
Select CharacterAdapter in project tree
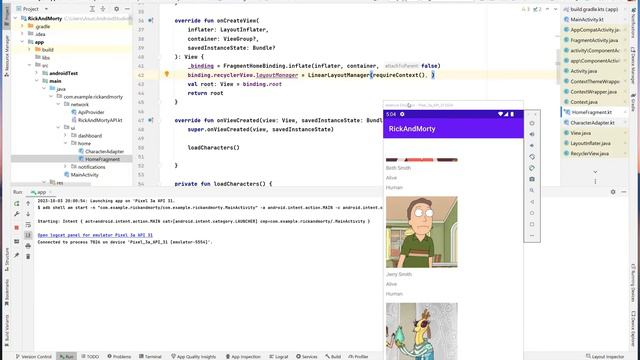click(x=101, y=151)
